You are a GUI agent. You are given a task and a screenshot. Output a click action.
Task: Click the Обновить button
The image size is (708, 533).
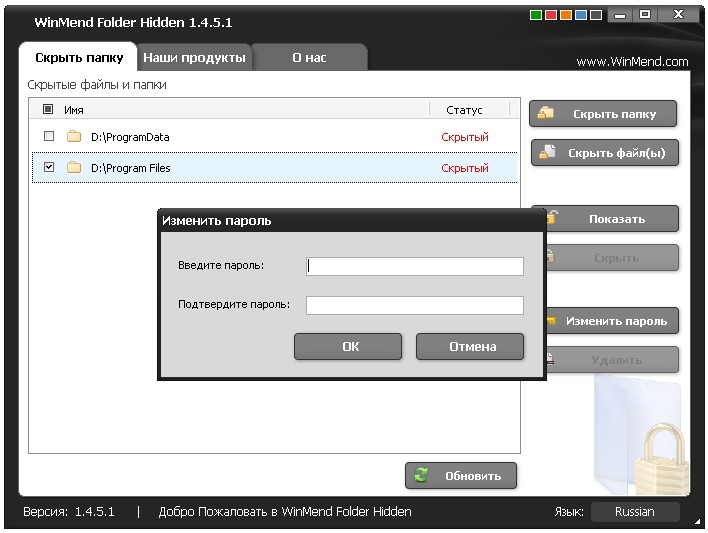461,476
